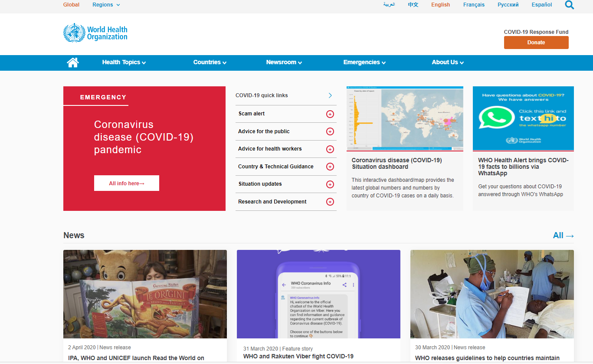
Task: Select English language link
Action: coord(441,5)
